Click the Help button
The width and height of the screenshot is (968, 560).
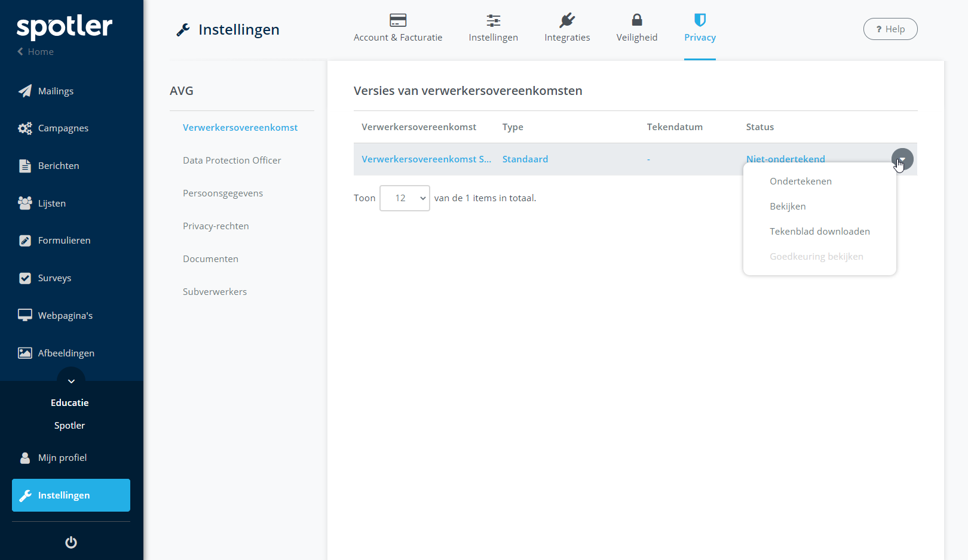coord(890,29)
